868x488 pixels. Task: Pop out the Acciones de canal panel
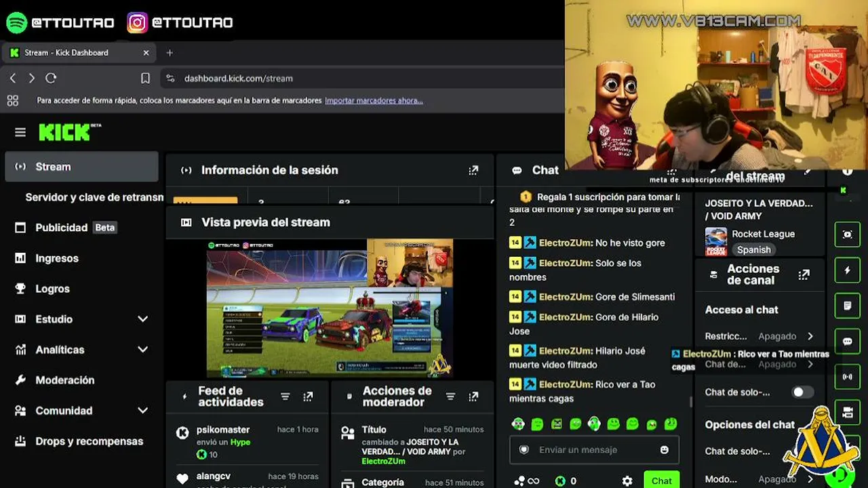[x=804, y=274]
